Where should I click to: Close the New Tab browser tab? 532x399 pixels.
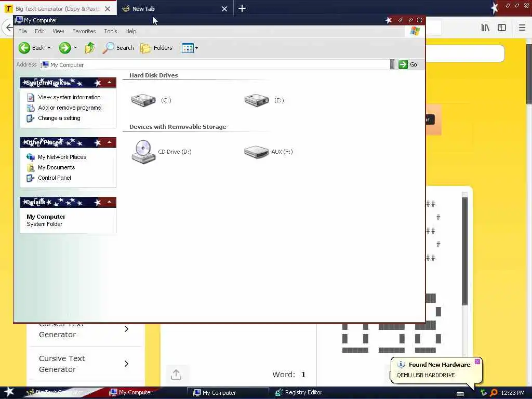point(224,9)
